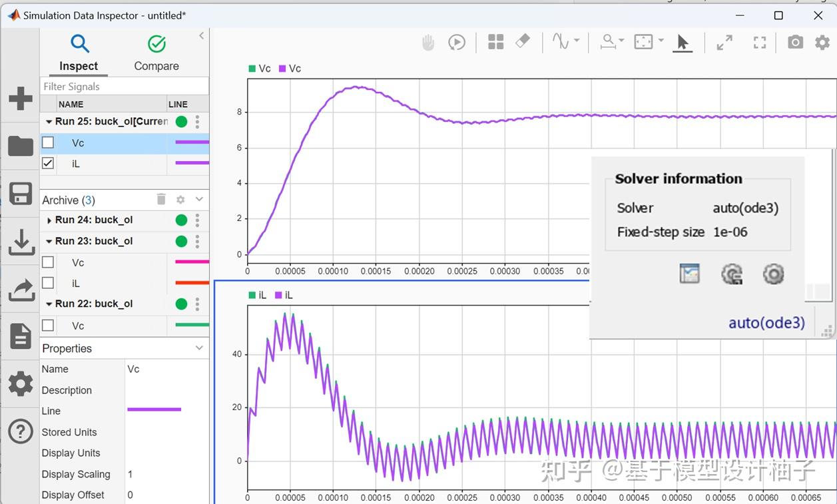Expand the Run 24 tree node
Viewport: 837px width, 504px height.
point(49,220)
